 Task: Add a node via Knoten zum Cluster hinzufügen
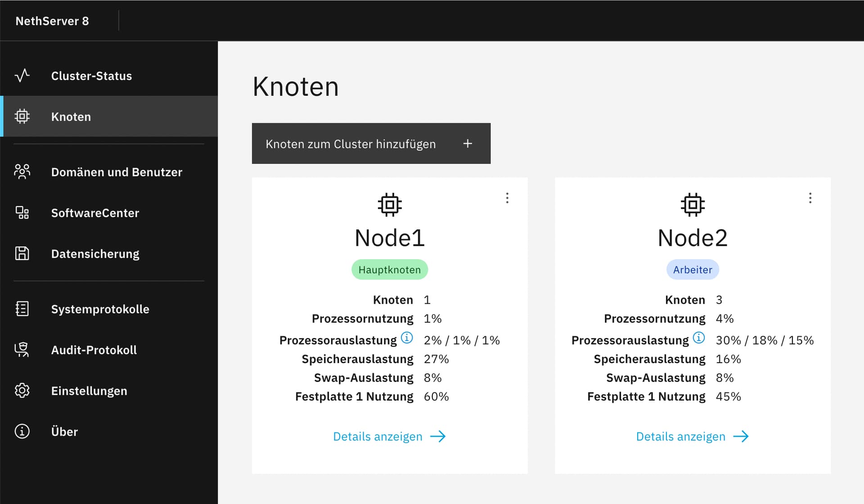click(x=371, y=144)
